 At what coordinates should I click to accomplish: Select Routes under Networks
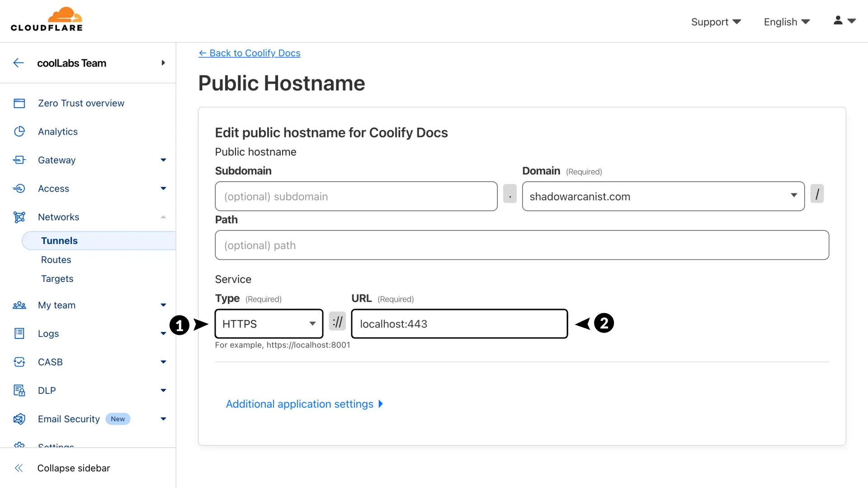click(x=56, y=260)
